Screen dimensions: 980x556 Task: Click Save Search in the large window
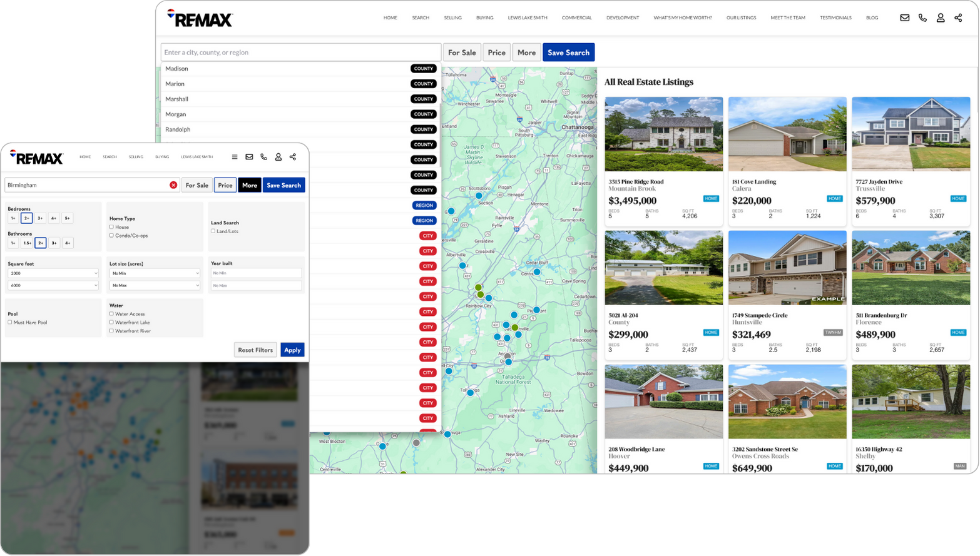(x=568, y=53)
